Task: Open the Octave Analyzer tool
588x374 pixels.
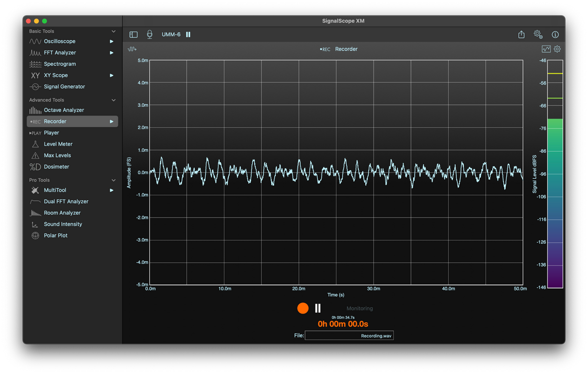Action: click(63, 110)
